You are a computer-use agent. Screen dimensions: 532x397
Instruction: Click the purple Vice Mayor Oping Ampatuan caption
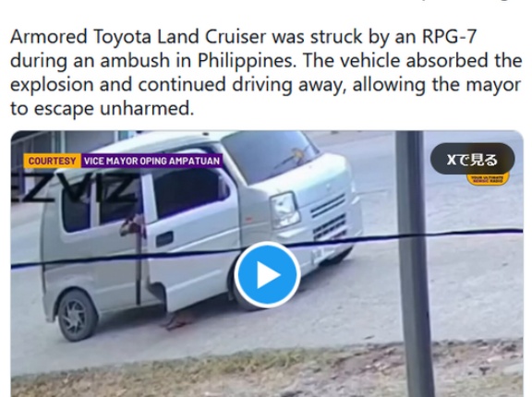tap(152, 161)
